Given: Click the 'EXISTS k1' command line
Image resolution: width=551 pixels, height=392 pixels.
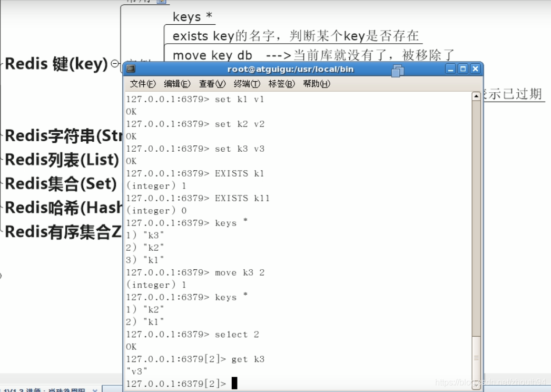Looking at the screenshot, I should tap(195, 173).
